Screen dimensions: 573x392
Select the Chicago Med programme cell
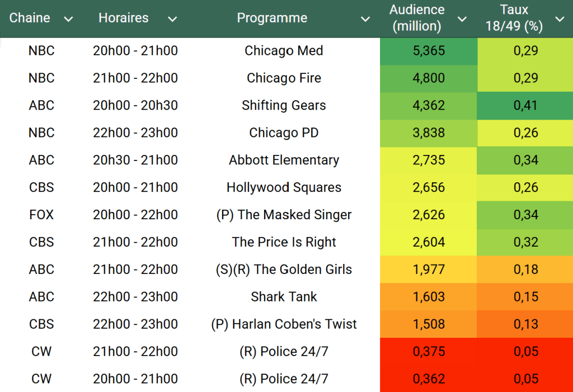[284, 51]
